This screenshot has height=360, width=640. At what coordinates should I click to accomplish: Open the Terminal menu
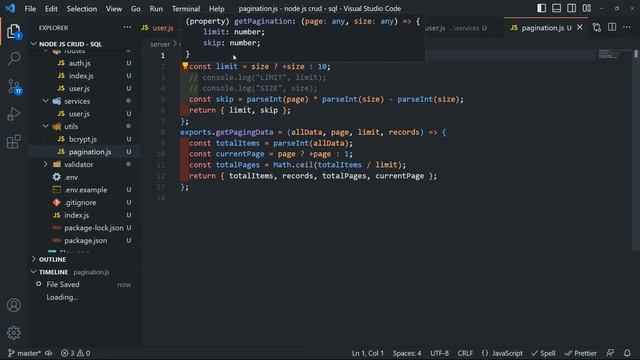(186, 9)
